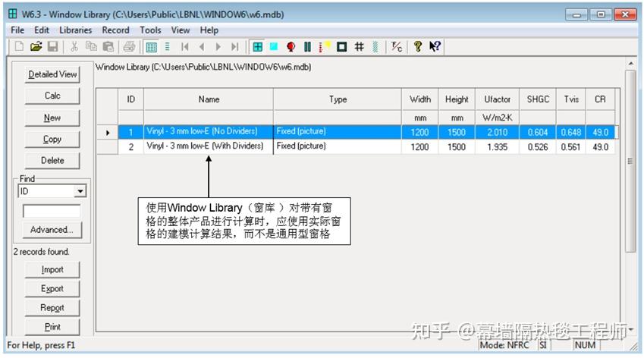
Task: Open the View menu
Action: click(x=181, y=30)
